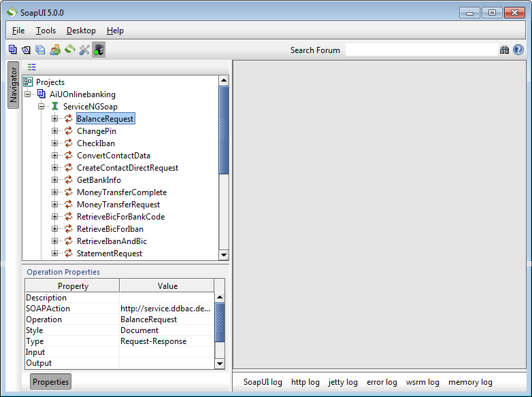Select the StatementRequest tree item

110,254
